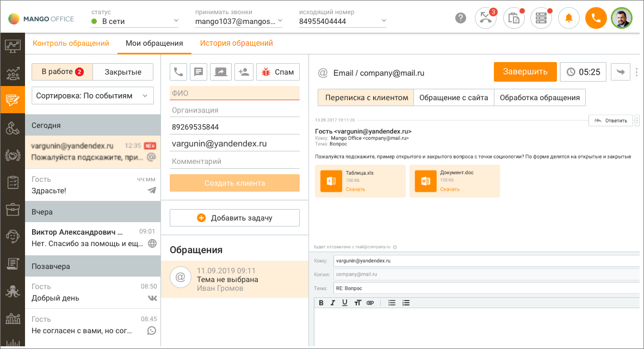This screenshot has height=349, width=644.
Task: Open the 'Контроль обращений' tab
Action: (x=71, y=43)
